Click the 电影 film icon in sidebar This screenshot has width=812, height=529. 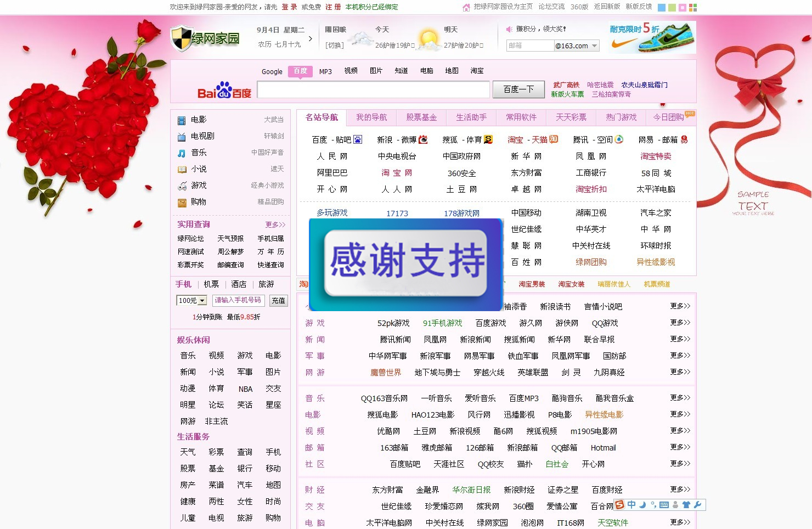click(x=182, y=120)
